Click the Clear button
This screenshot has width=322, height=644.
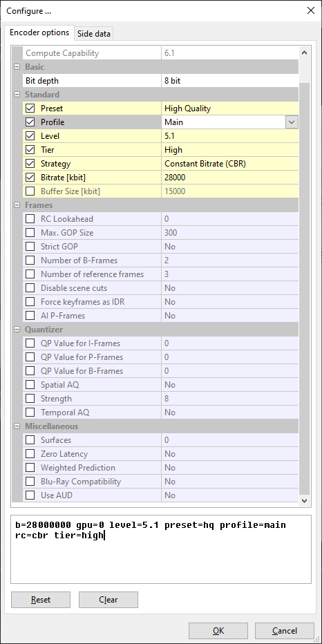pos(108,600)
